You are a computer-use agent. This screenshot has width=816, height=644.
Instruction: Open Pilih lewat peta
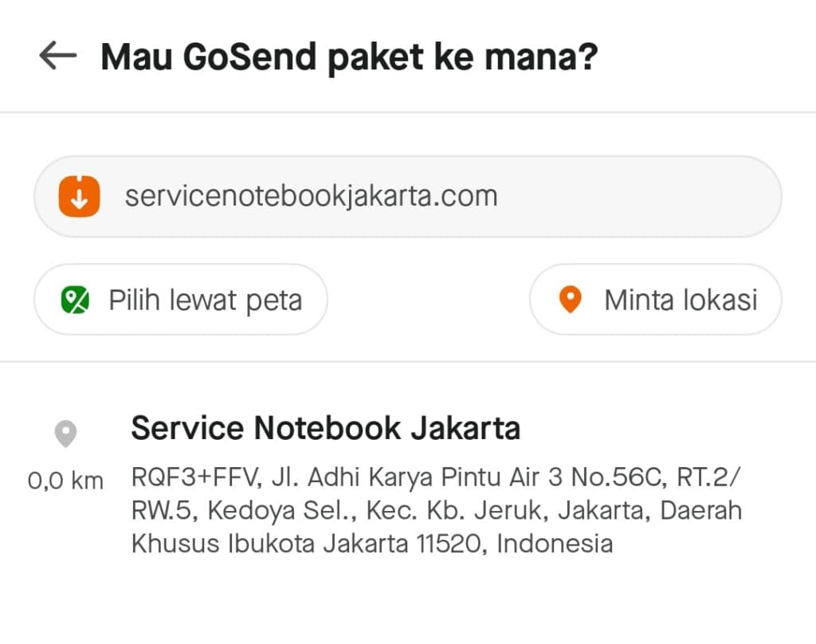(x=179, y=300)
